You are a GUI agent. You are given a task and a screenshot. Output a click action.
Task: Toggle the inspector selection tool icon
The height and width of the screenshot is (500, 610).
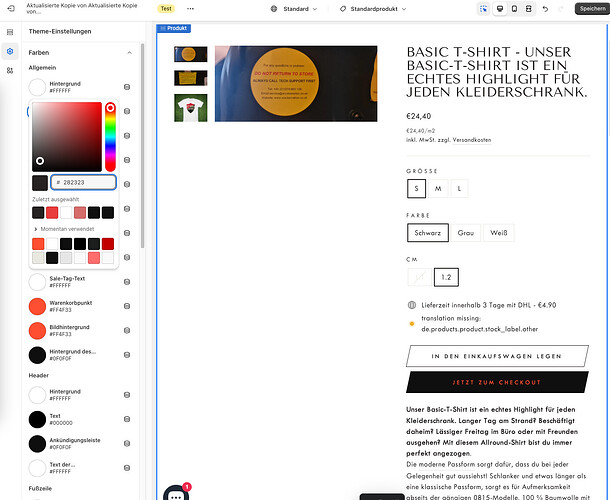coord(484,9)
